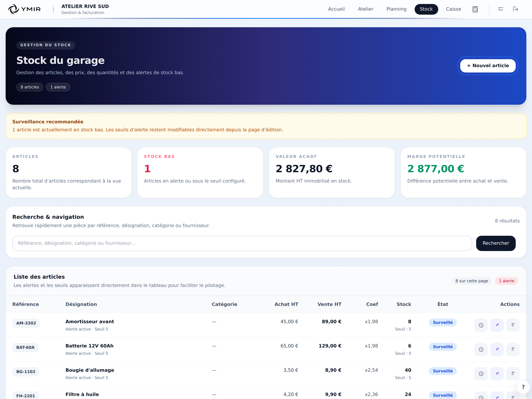
Task: Click the GESTION DU STOCK tag
Action: (x=46, y=45)
